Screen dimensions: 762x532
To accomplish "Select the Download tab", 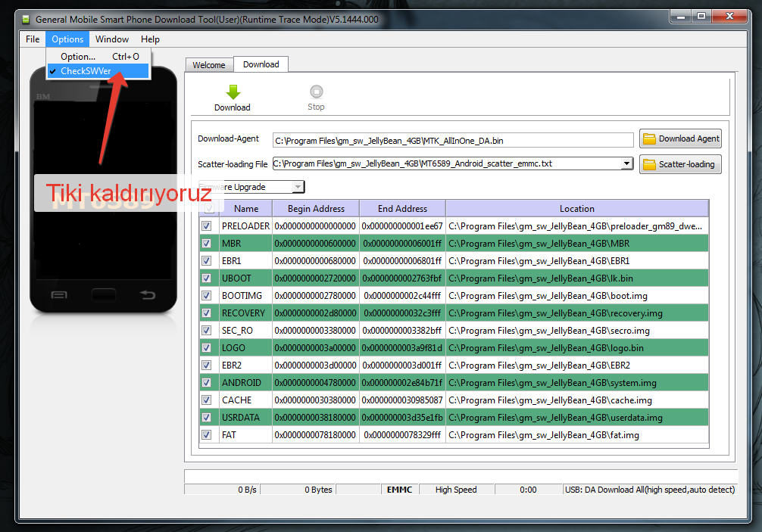I will coord(261,64).
